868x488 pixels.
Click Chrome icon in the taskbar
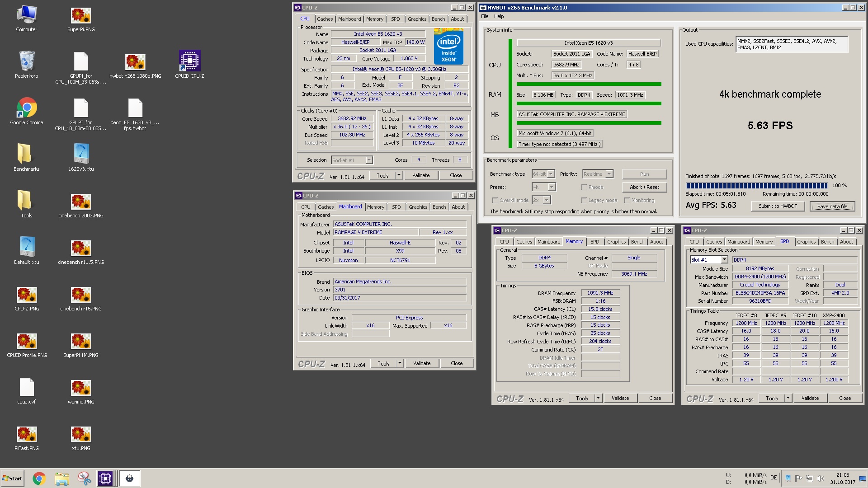coord(39,479)
